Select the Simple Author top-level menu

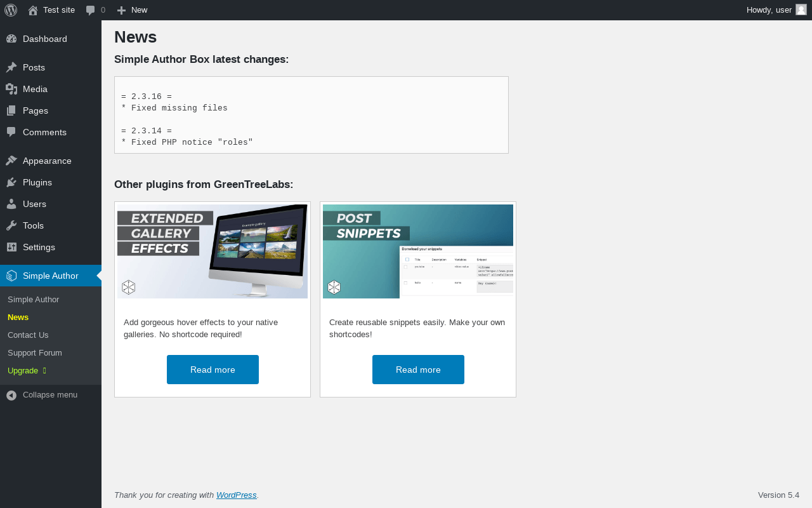pyautogui.click(x=51, y=276)
